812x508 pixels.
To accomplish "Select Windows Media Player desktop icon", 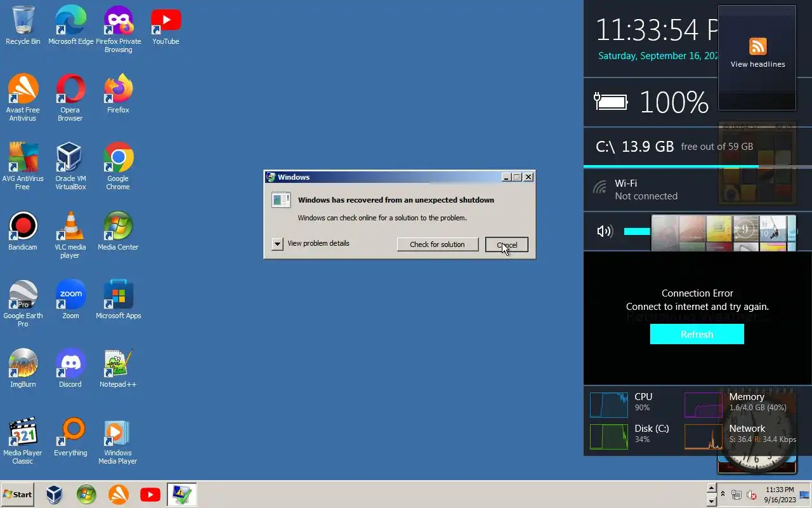I will [118, 441].
